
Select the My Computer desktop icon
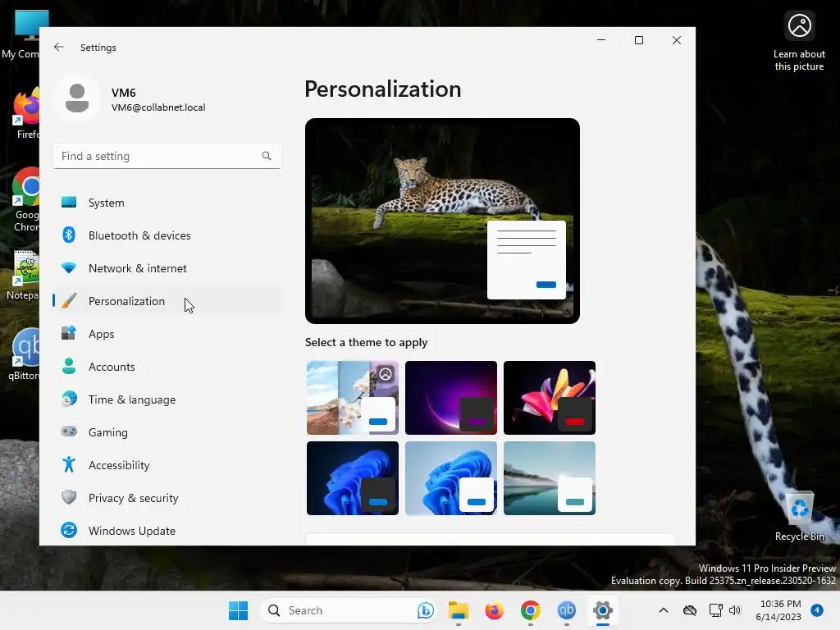[x=21, y=34]
